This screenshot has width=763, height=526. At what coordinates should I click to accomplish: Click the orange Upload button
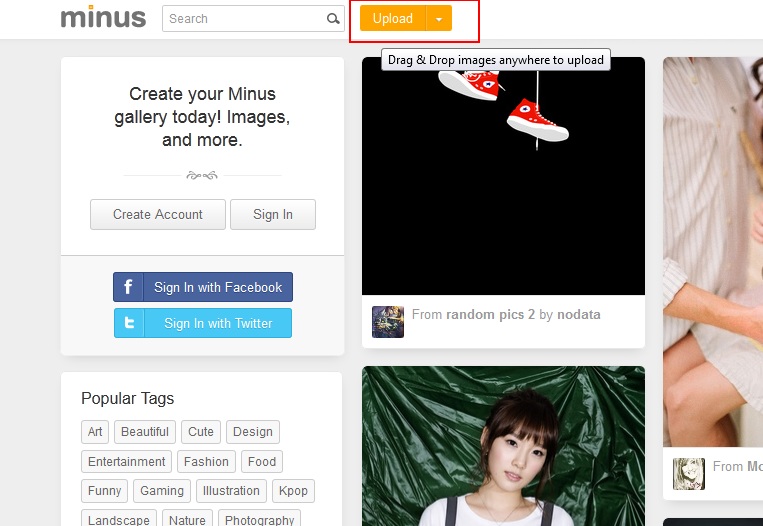pyautogui.click(x=393, y=18)
